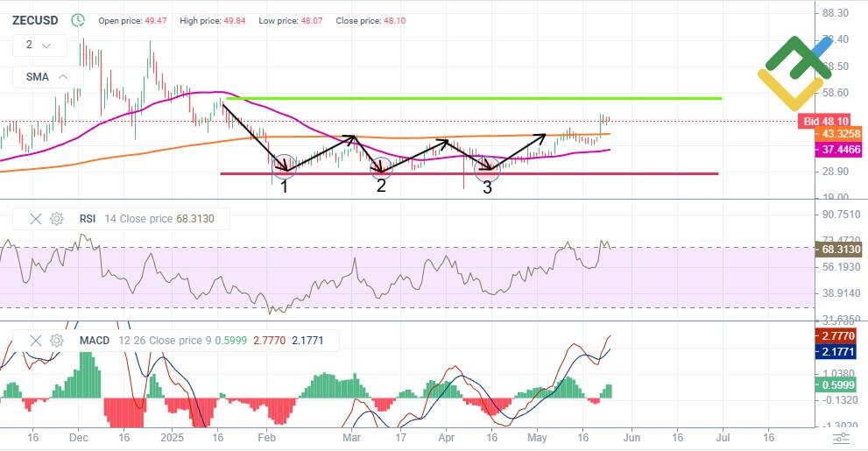Select the RSI indicator label
This screenshot has width=868, height=451.
[87, 219]
